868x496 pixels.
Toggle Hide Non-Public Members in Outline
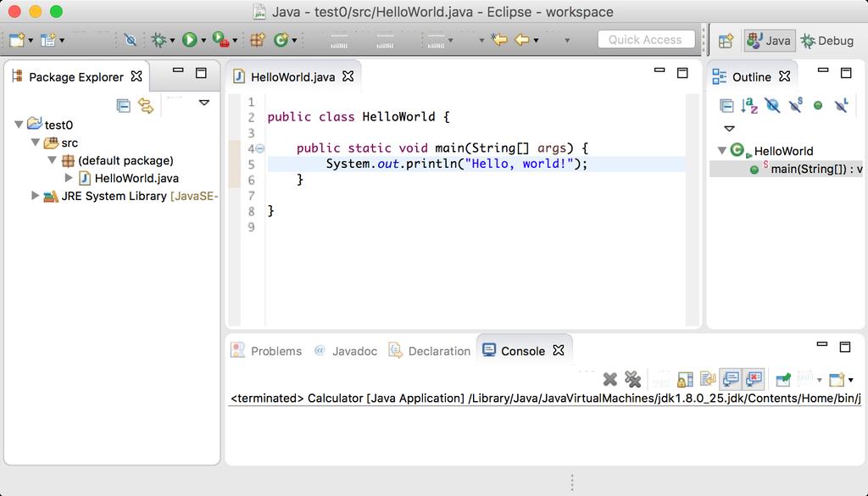(818, 105)
